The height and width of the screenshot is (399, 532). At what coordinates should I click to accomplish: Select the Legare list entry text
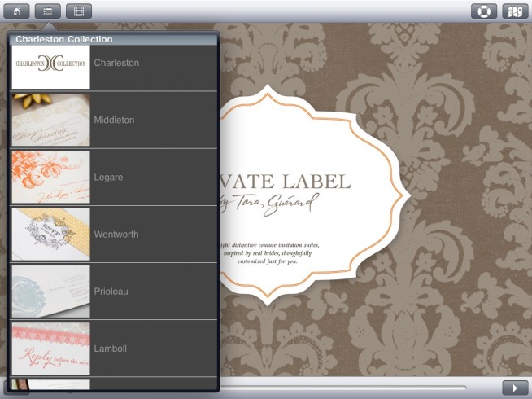coord(108,177)
